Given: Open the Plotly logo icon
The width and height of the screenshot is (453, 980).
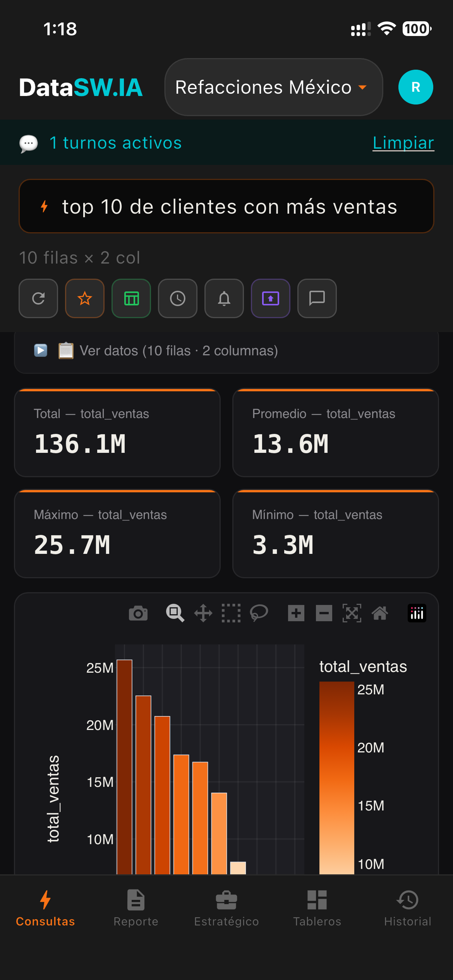Looking at the screenshot, I should 417,613.
